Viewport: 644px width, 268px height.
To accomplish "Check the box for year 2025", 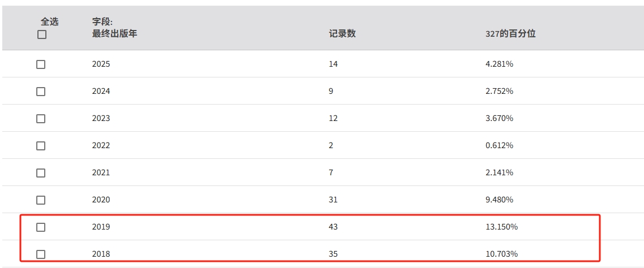I will 41,64.
